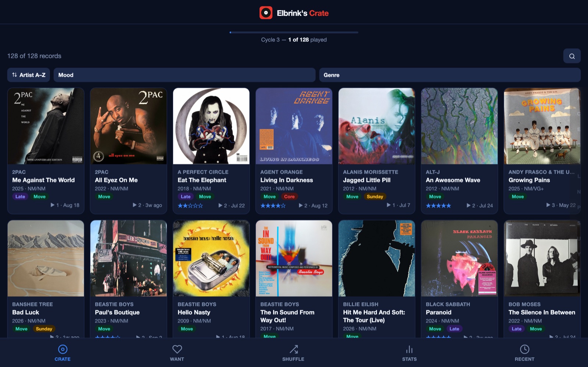588x367 pixels.
Task: Click Move tag on All Eyez On Me
Action: coord(104,197)
